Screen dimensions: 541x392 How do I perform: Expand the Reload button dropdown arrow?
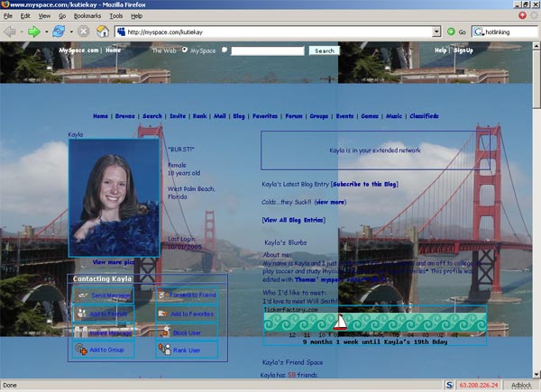(x=69, y=32)
